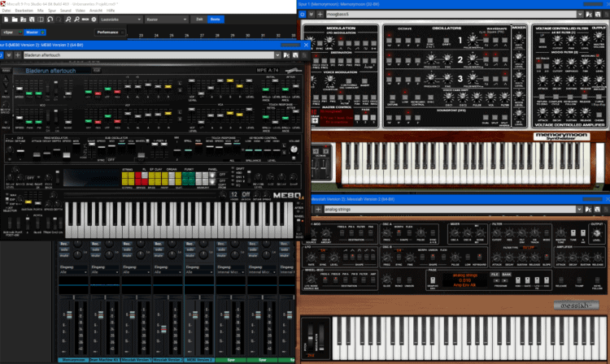The height and width of the screenshot is (364, 610).
Task: Arm Rec on Messiah Version 1 channel
Action: click(127, 244)
